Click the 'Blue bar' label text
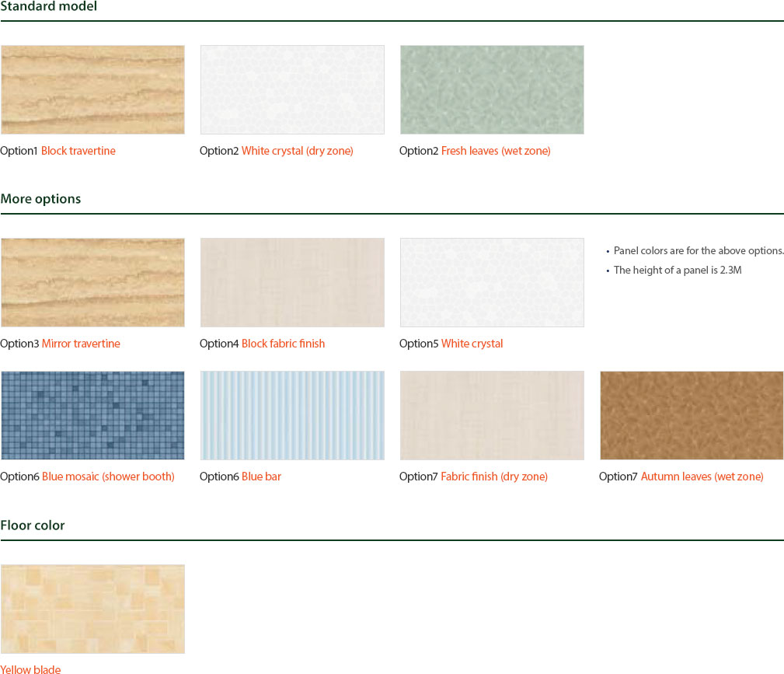 [262, 477]
